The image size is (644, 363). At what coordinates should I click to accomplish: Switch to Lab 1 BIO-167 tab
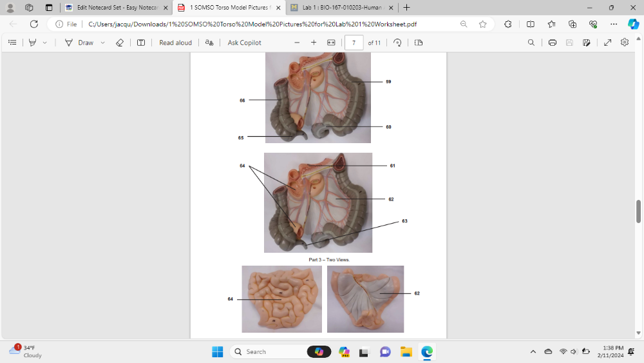(341, 8)
